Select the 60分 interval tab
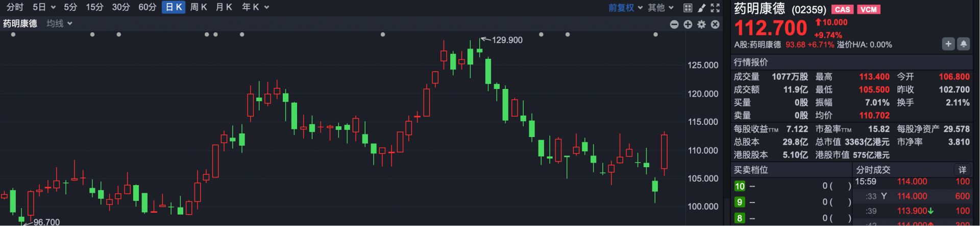Image resolution: width=980 pixels, height=226 pixels. pos(147,7)
